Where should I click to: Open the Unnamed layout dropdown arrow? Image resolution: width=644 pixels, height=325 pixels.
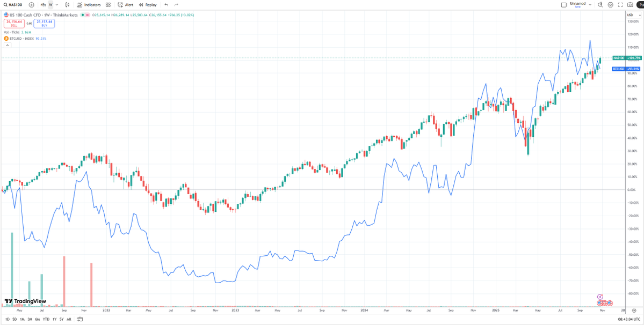click(590, 4)
